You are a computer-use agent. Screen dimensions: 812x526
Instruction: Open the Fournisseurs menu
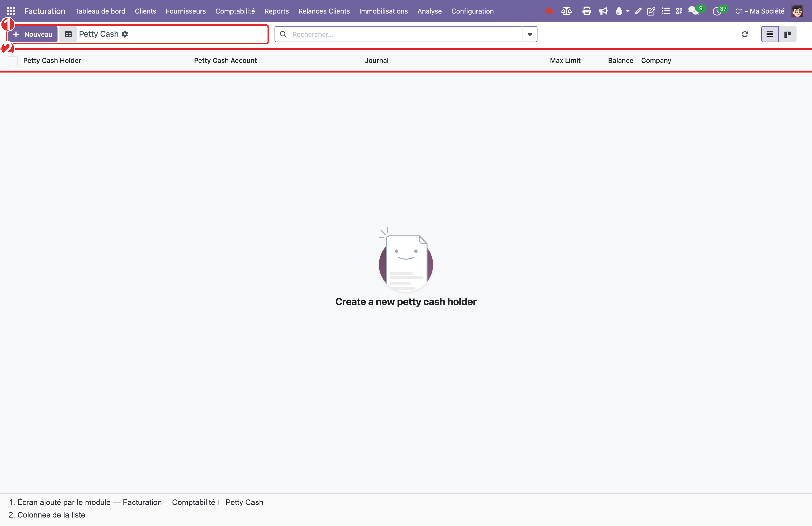186,11
